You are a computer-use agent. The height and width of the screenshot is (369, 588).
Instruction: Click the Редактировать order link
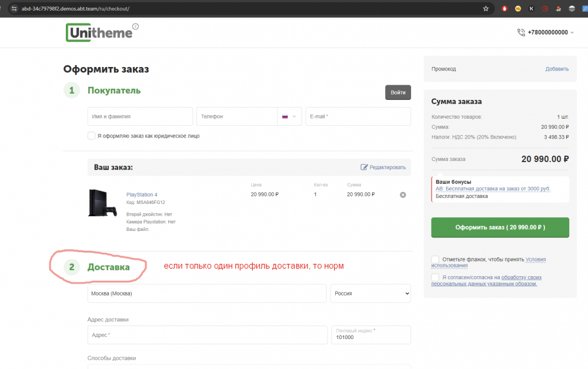(383, 167)
